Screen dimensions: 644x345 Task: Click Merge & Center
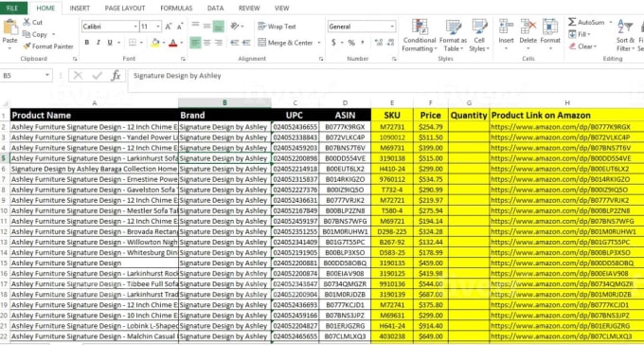tap(286, 43)
